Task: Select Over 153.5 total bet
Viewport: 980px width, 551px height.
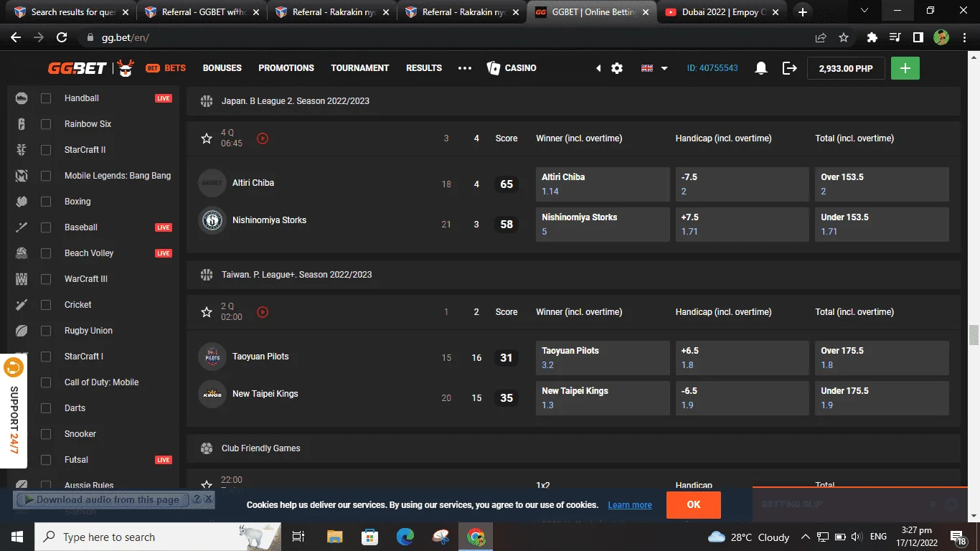Action: (882, 184)
